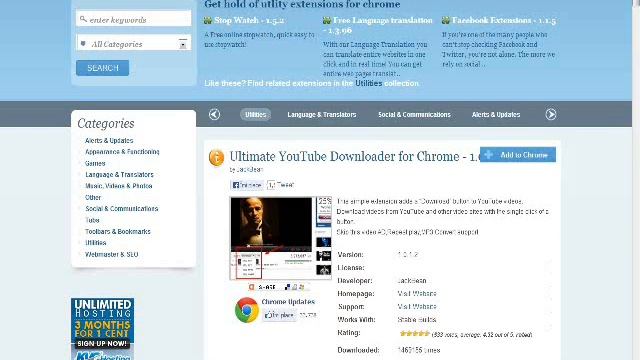
Task: Click the left arrow carousel icon
Action: tap(214, 114)
